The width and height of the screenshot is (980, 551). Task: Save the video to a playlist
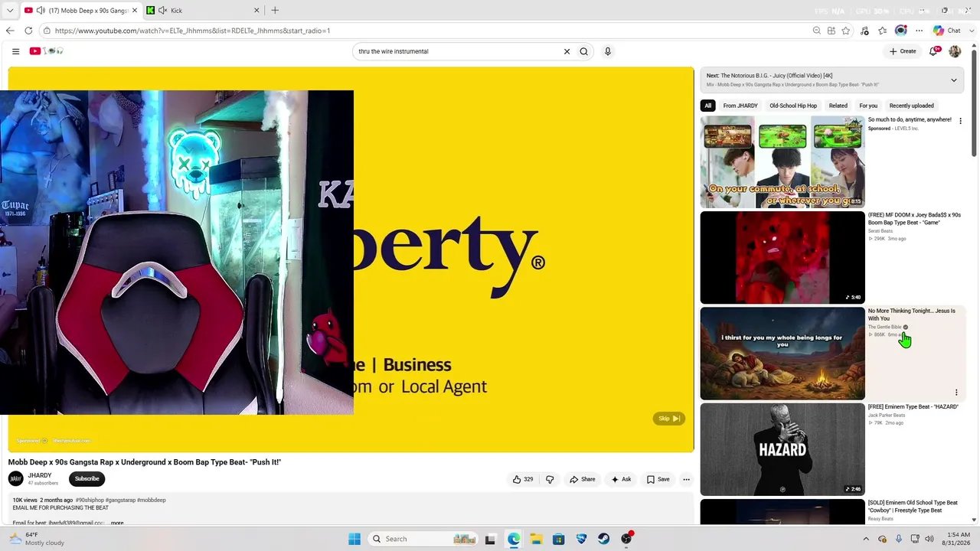click(658, 480)
